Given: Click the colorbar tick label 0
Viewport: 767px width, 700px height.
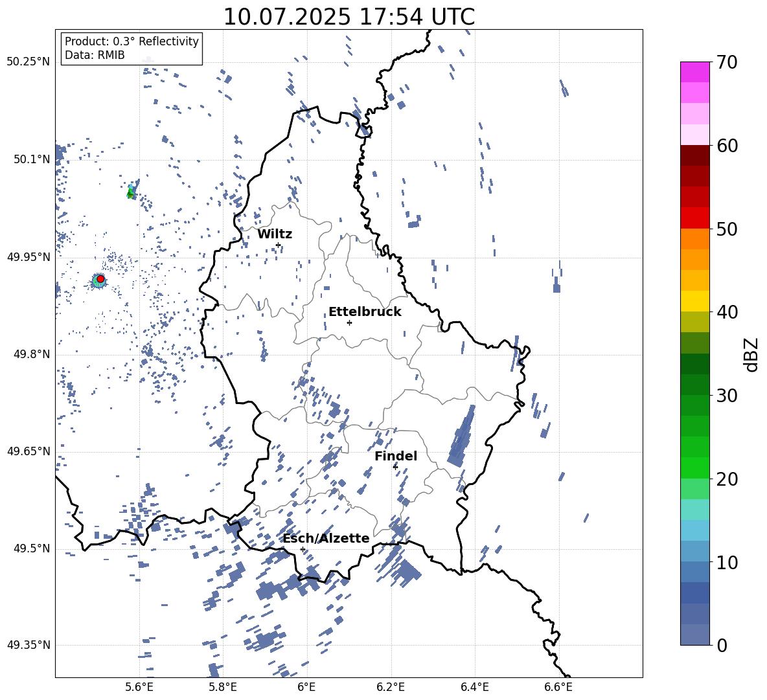Looking at the screenshot, I should (x=722, y=645).
